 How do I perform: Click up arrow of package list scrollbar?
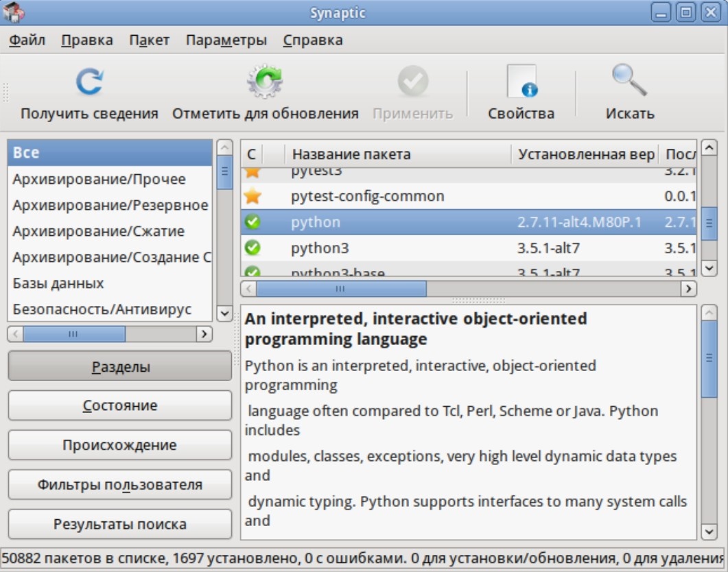(x=709, y=148)
